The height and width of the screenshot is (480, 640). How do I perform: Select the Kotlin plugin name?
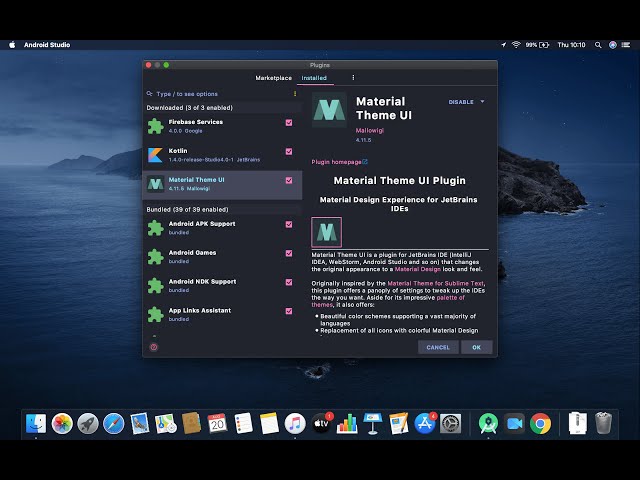(x=178, y=151)
